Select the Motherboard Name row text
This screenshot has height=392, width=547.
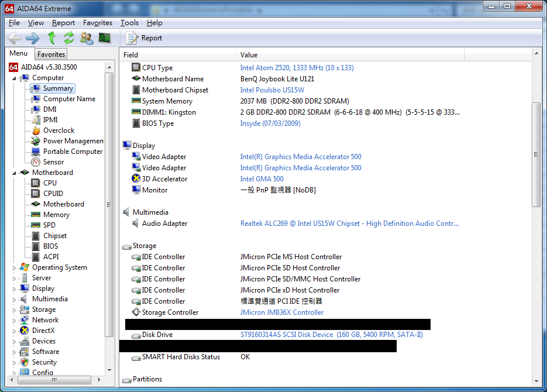(173, 79)
